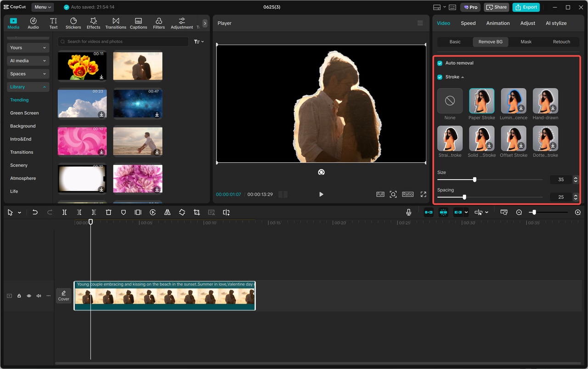Open the Effects panel
The height and width of the screenshot is (369, 588).
[x=93, y=23]
